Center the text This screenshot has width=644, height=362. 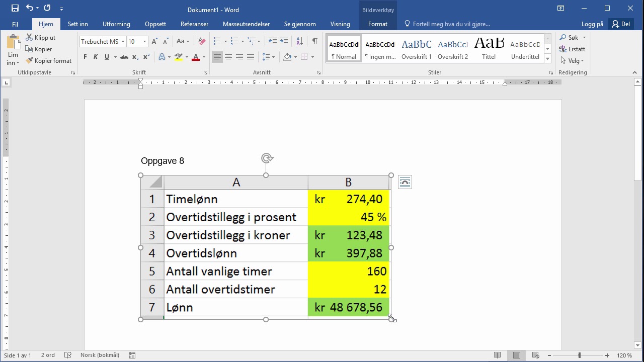(x=228, y=57)
